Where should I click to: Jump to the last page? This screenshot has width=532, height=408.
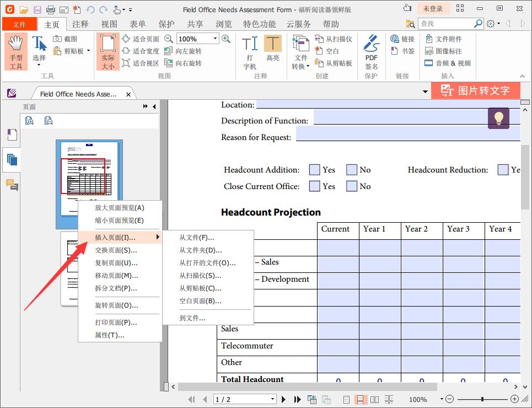coord(297,400)
